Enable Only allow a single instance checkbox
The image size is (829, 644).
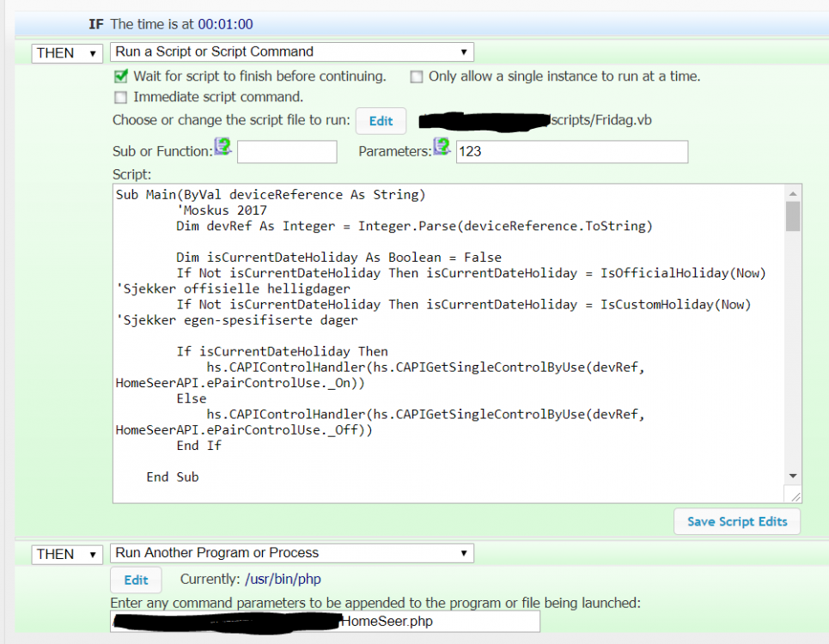pyautogui.click(x=417, y=76)
